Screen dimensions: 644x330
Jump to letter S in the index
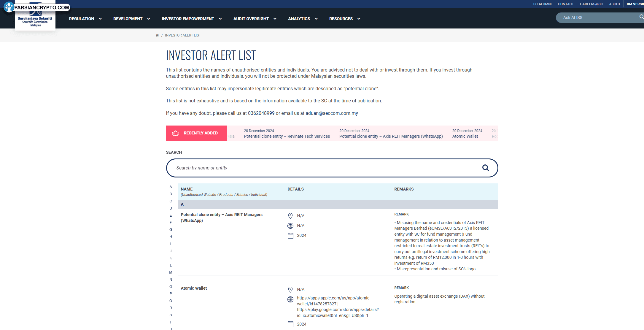(171, 315)
